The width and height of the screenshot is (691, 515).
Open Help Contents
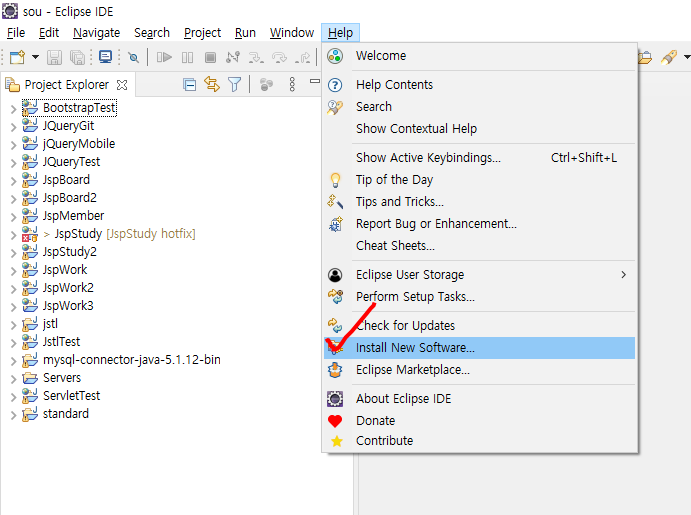pyautogui.click(x=479, y=85)
